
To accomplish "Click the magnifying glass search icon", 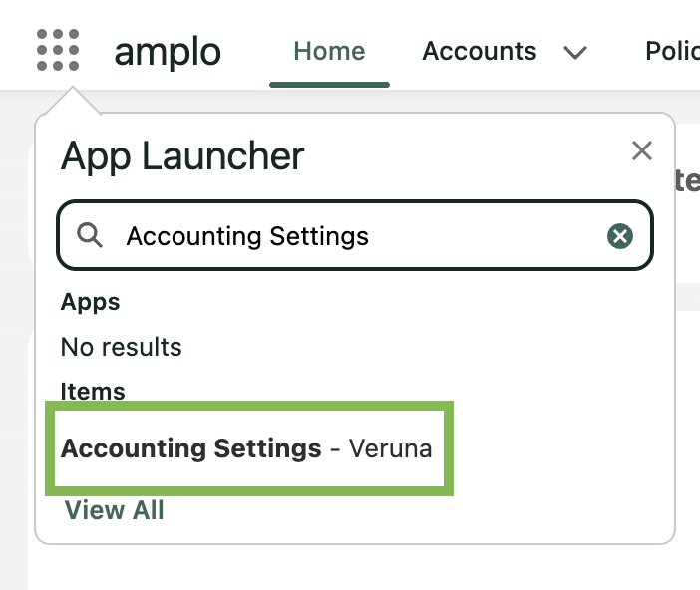I will (x=90, y=235).
